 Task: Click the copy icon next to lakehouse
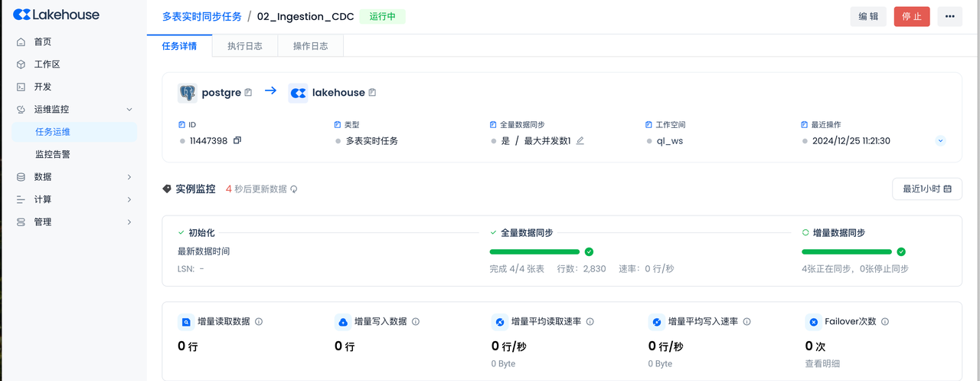click(372, 93)
